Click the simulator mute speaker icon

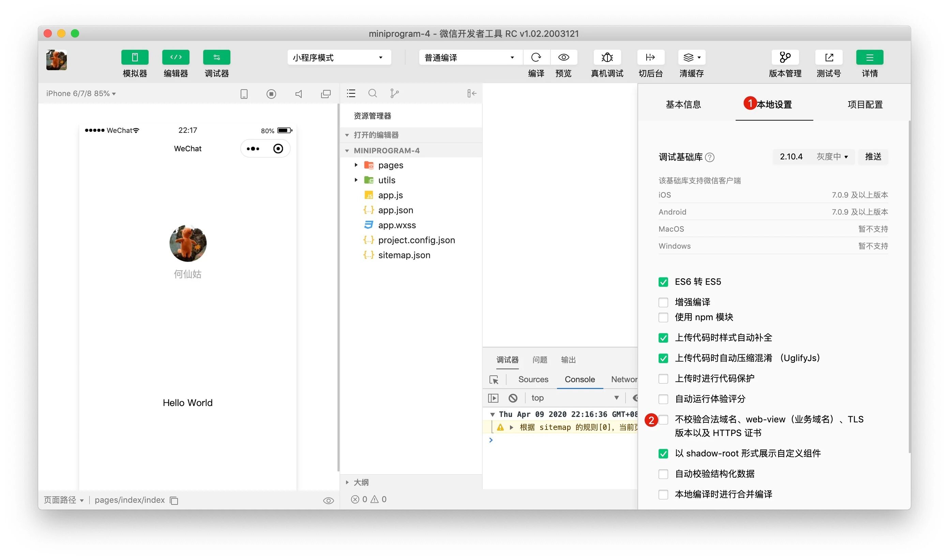pyautogui.click(x=298, y=94)
